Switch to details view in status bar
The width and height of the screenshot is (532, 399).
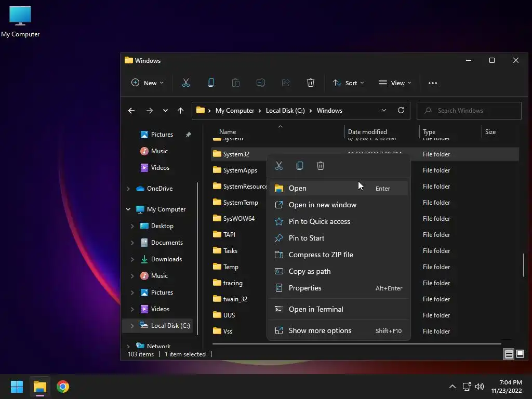tap(509, 354)
